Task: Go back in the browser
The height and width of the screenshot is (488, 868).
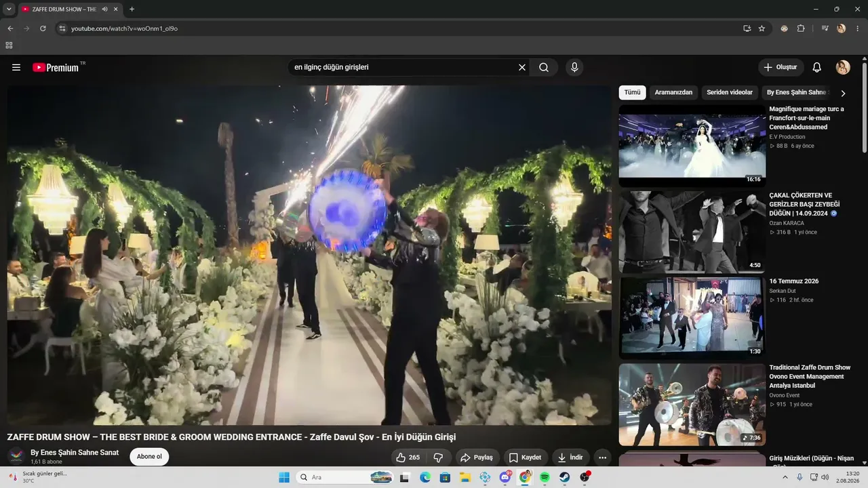Action: click(10, 28)
